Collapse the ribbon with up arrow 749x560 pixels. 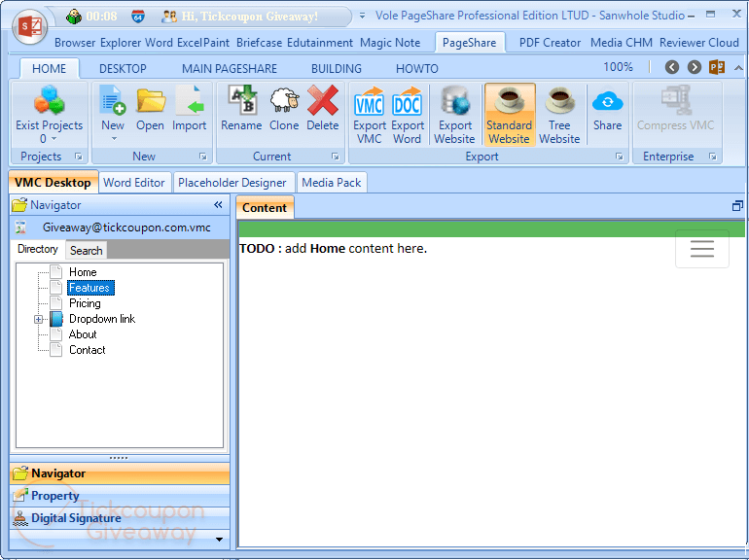pyautogui.click(x=738, y=68)
